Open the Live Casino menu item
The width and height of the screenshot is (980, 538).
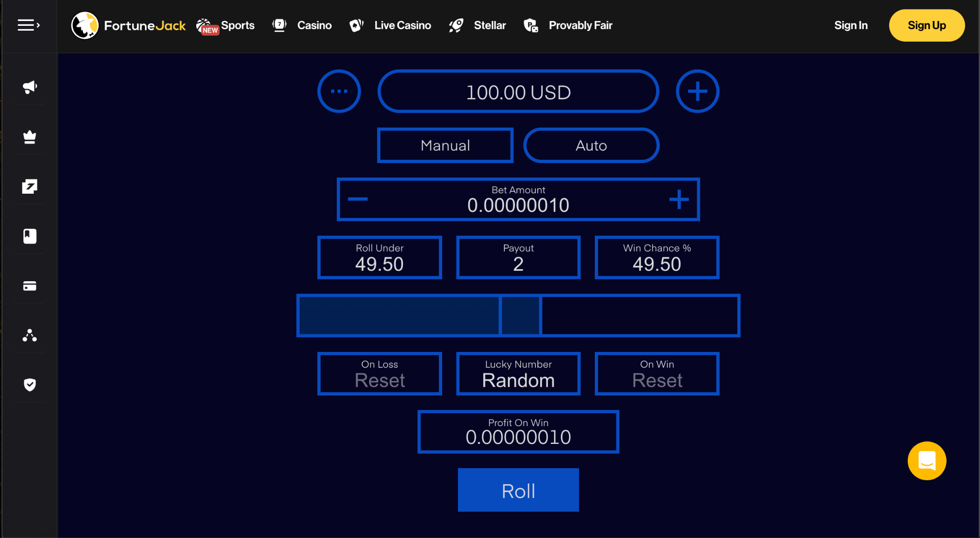(x=390, y=25)
